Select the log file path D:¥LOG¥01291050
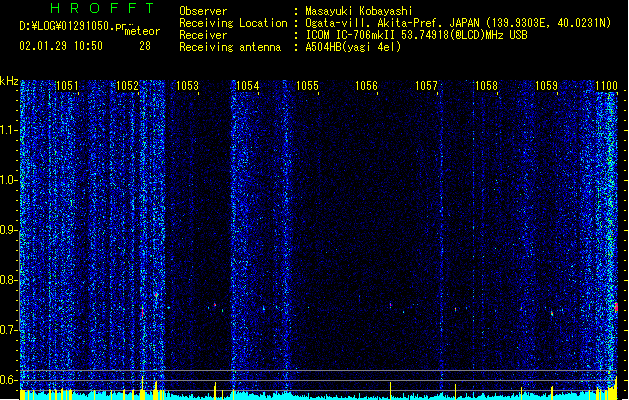 point(72,26)
